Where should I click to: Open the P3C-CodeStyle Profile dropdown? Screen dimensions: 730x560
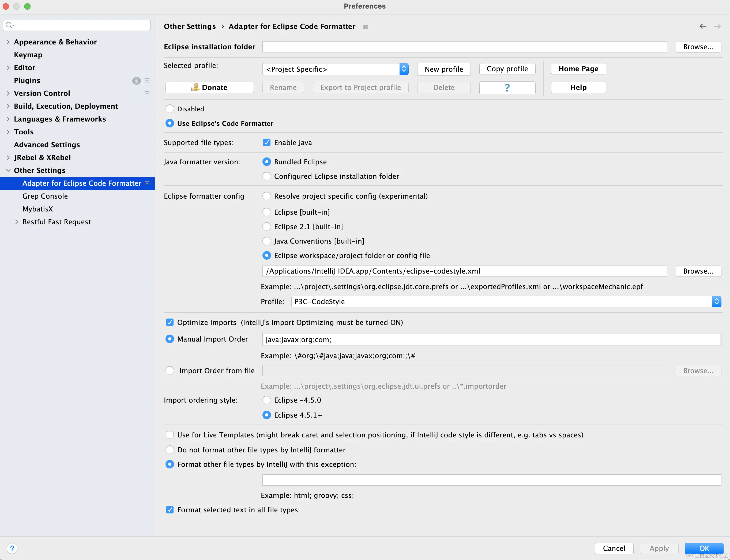506,302
